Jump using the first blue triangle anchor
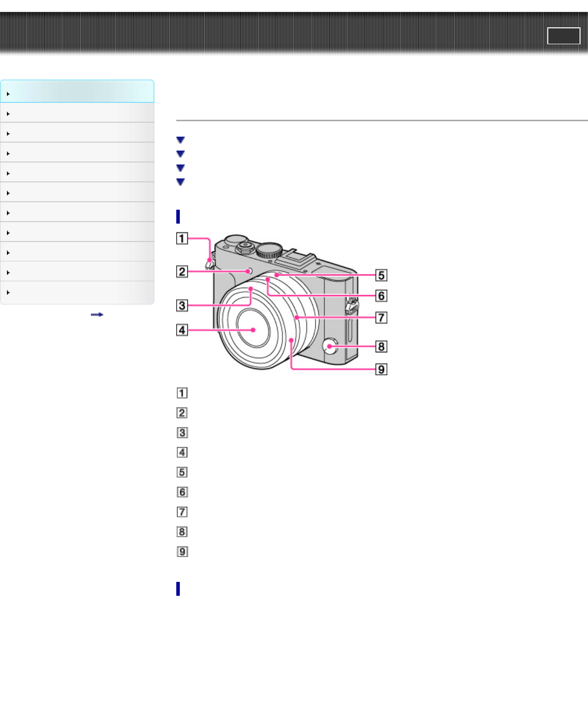Screen dimensions: 588x725 coord(180,140)
